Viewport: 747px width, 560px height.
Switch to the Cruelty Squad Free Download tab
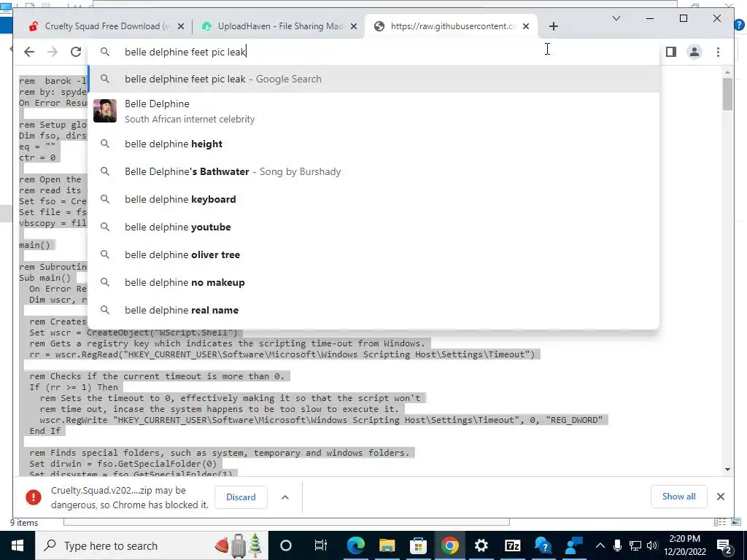(x=105, y=27)
